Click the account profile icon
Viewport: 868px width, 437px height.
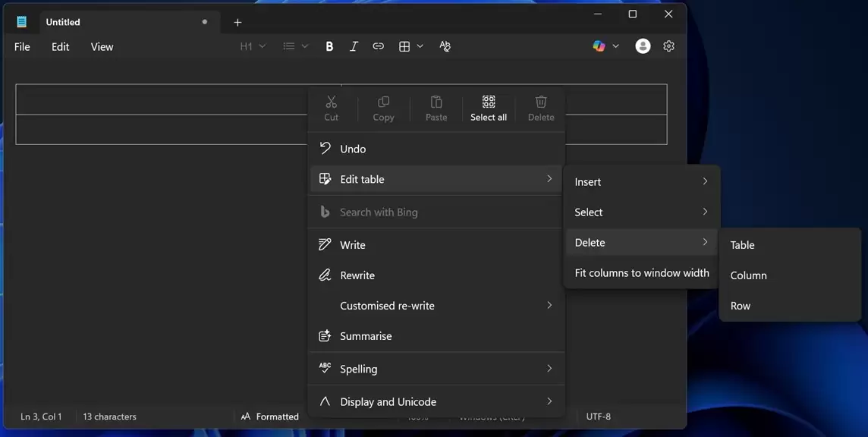642,46
